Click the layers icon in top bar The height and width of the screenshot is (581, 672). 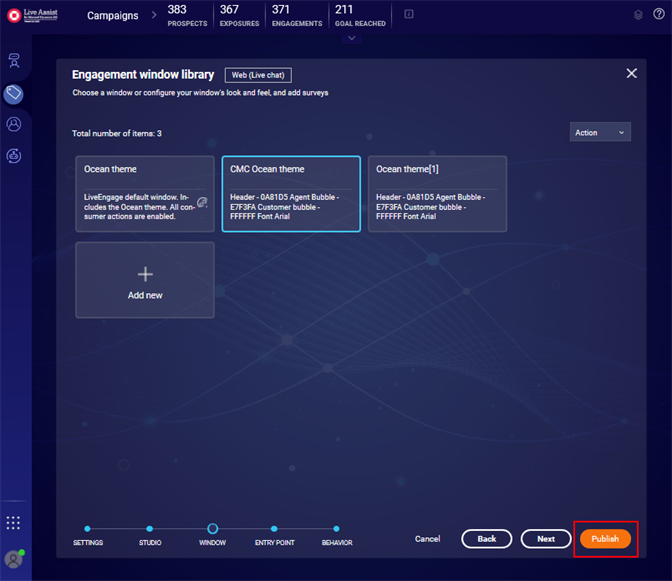(639, 15)
